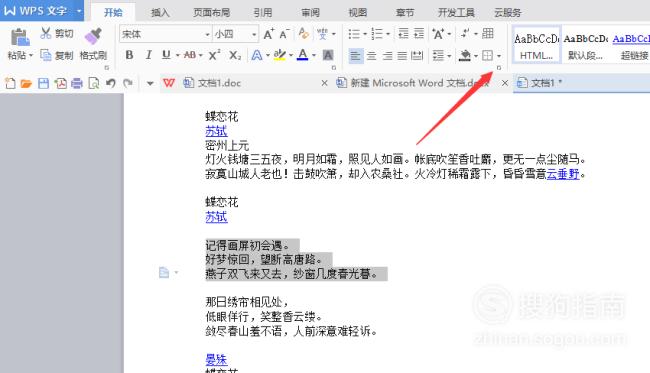
Task: Expand the Paste (粘贴) dropdown arrow
Action: [31, 55]
